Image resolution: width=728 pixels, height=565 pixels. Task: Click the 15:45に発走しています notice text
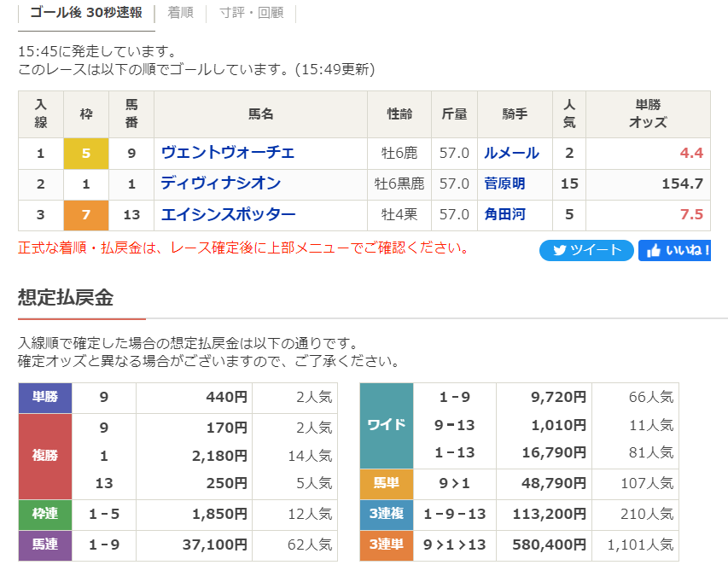[x=97, y=51]
